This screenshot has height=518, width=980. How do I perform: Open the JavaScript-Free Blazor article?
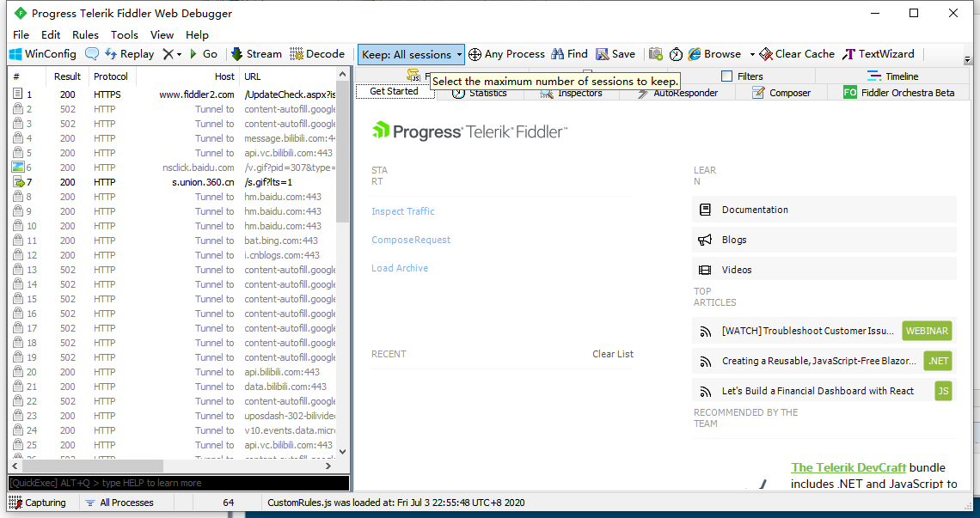click(824, 361)
